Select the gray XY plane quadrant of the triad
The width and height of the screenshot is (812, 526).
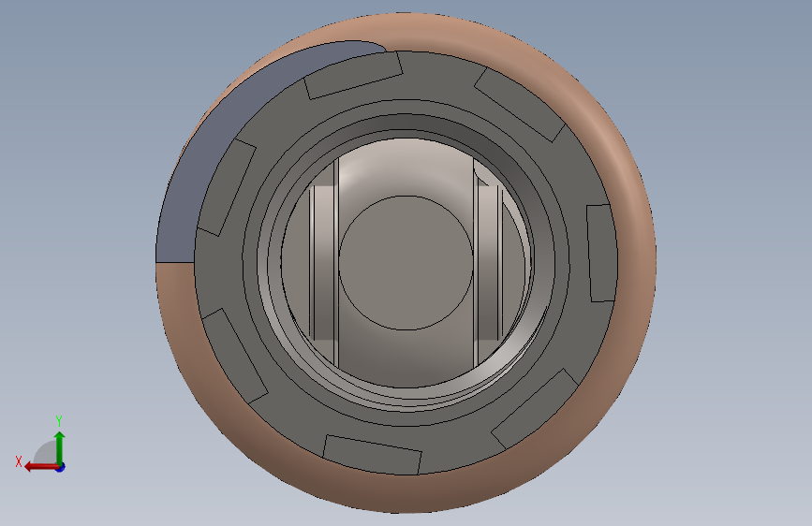[47, 452]
